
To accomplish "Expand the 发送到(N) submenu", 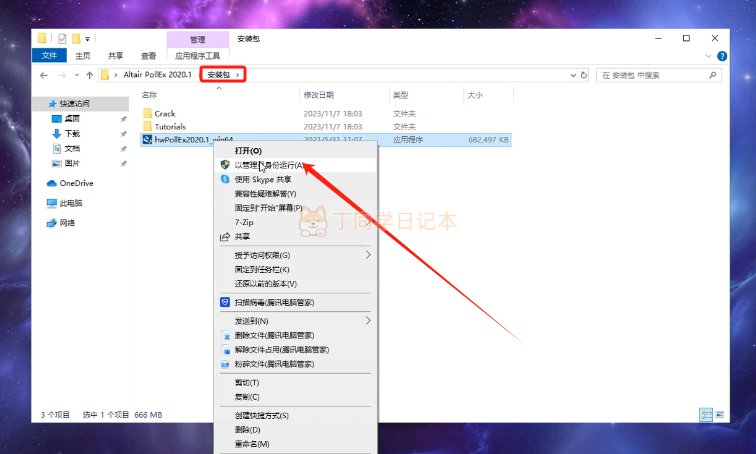I will click(295, 321).
